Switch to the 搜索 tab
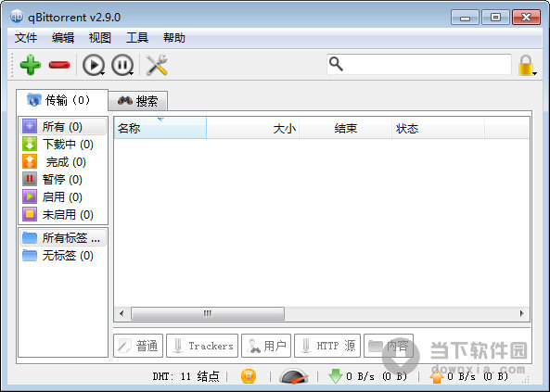 coord(138,101)
